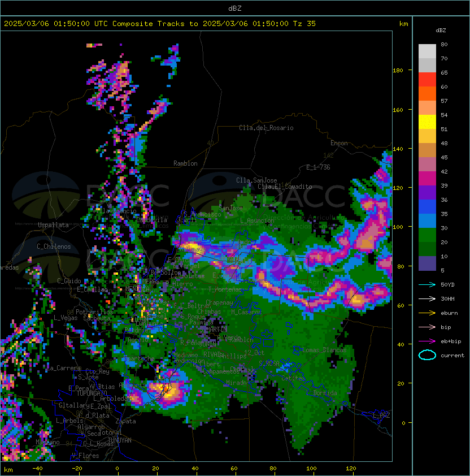470x476 pixels.
Task: Click the Lomas_Blancas map label
Action: [324, 350]
